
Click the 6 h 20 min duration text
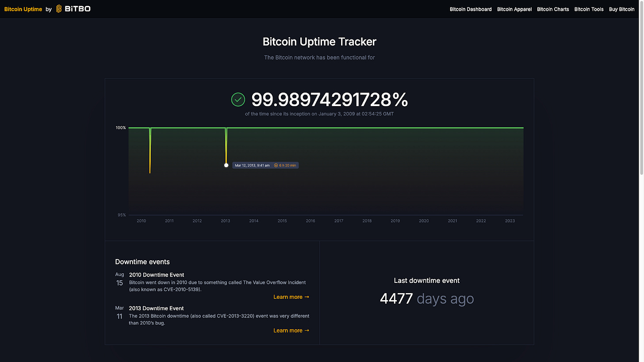pos(287,165)
